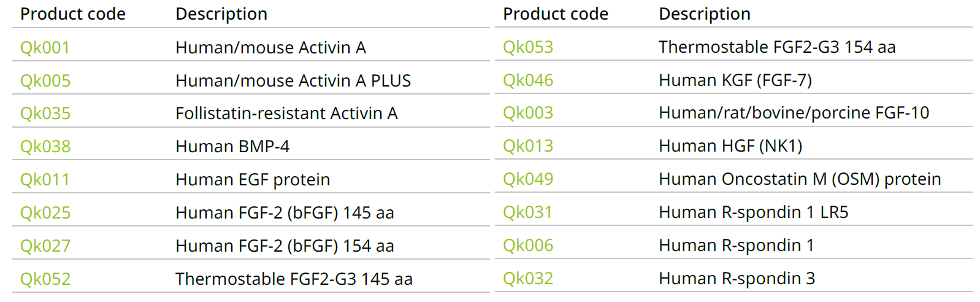Viewport: 980px width, 302px height.
Task: Click the Qk032 product code link
Action: click(528, 279)
